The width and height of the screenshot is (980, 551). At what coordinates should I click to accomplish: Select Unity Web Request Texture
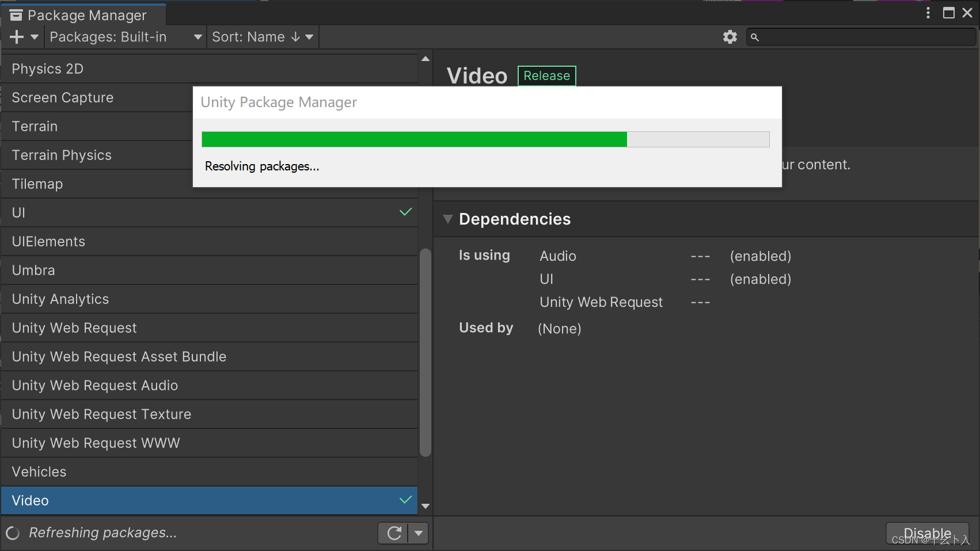210,414
